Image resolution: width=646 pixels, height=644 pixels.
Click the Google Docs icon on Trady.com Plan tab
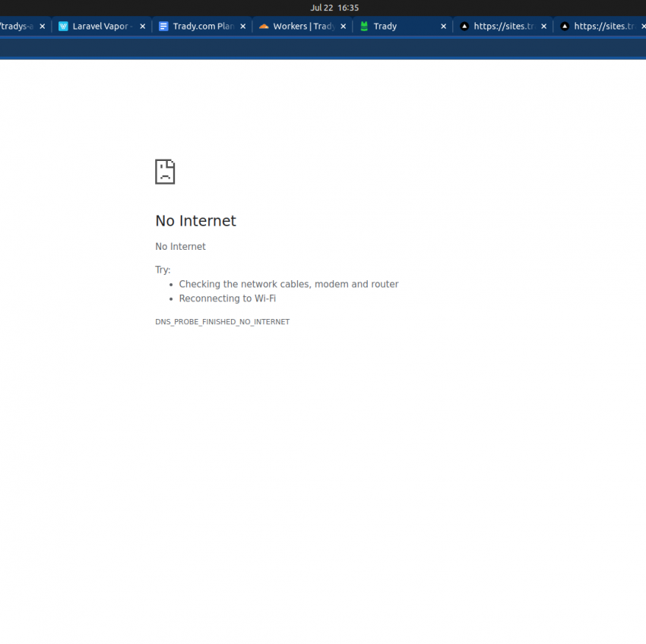pyautogui.click(x=163, y=27)
